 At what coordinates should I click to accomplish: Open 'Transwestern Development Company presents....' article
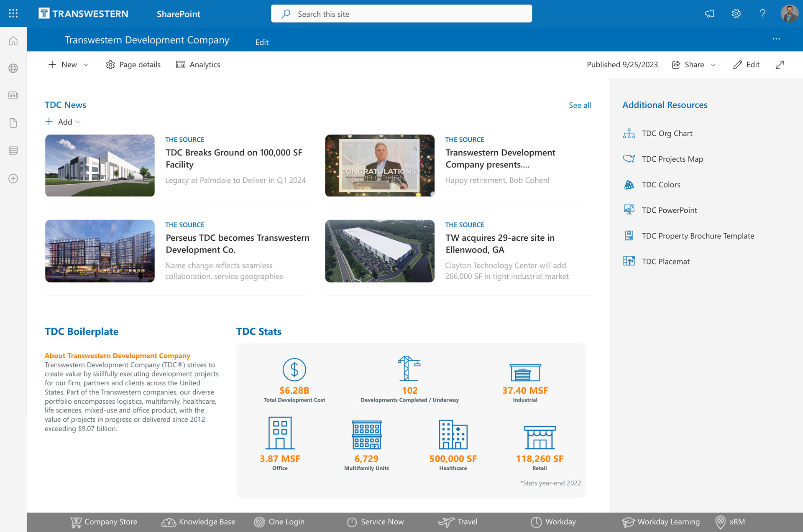click(500, 158)
